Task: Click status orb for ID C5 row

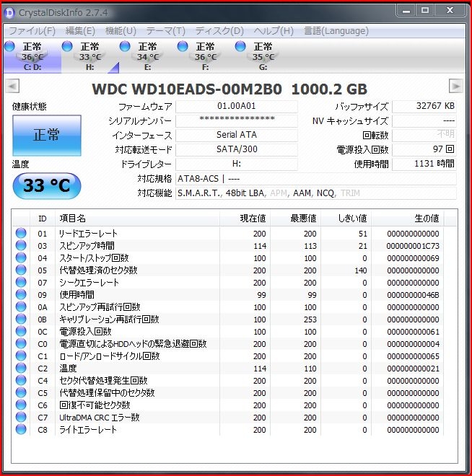Action: pos(21,392)
